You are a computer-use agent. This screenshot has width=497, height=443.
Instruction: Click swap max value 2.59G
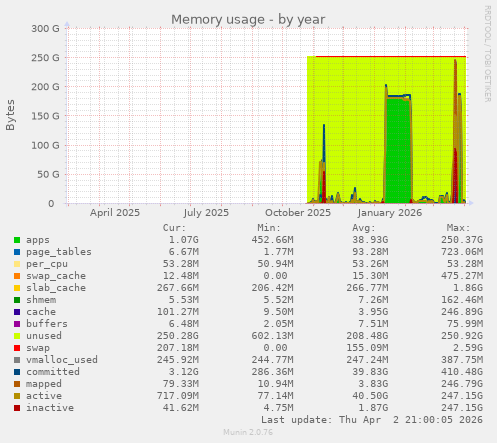pos(468,348)
